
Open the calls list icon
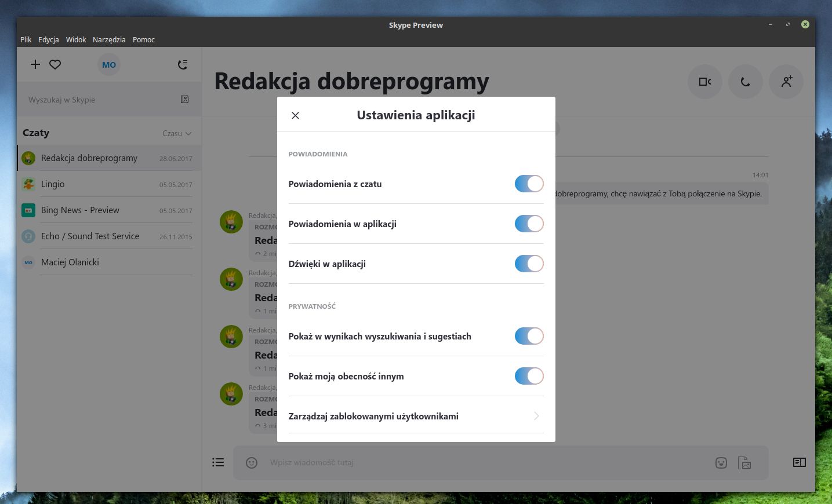tap(183, 64)
